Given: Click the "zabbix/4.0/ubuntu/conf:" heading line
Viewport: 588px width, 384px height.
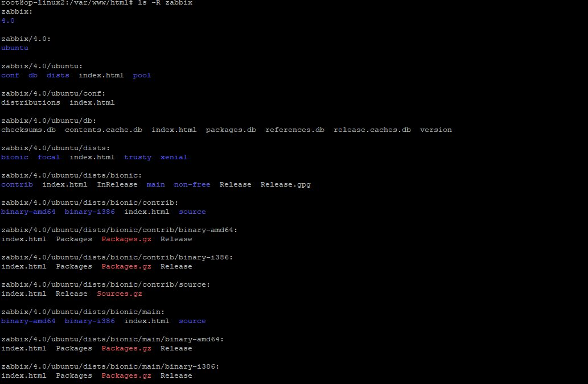Looking at the screenshot, I should (54, 94).
